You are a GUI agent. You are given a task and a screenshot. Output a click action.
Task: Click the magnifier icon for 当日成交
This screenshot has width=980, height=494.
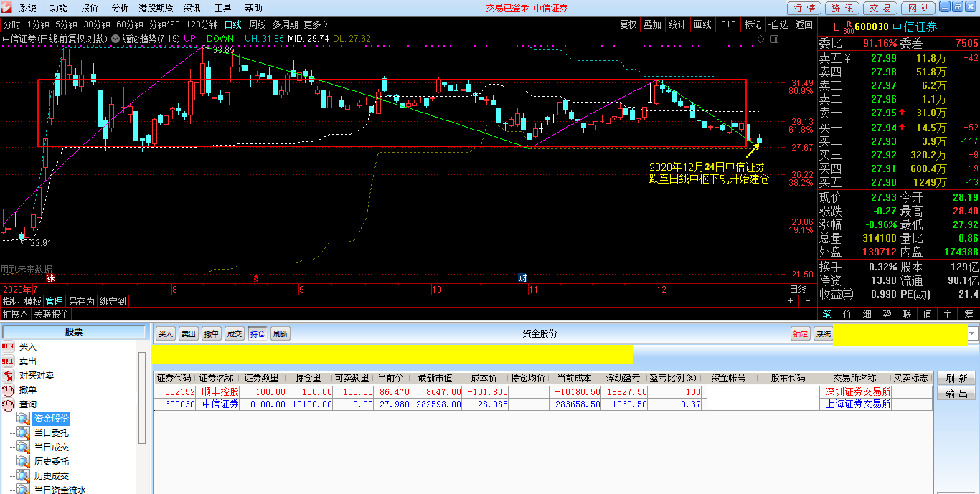click(24, 447)
